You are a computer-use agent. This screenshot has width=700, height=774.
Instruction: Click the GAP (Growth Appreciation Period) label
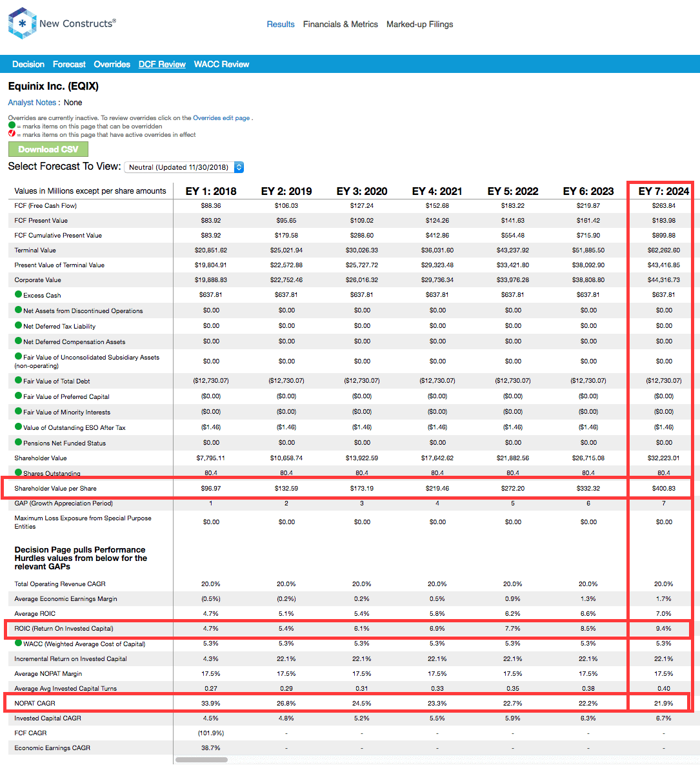click(64, 503)
